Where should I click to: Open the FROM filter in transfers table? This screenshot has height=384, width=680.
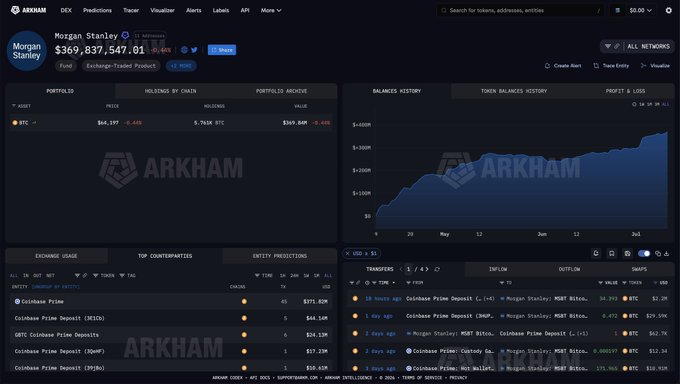click(x=415, y=283)
